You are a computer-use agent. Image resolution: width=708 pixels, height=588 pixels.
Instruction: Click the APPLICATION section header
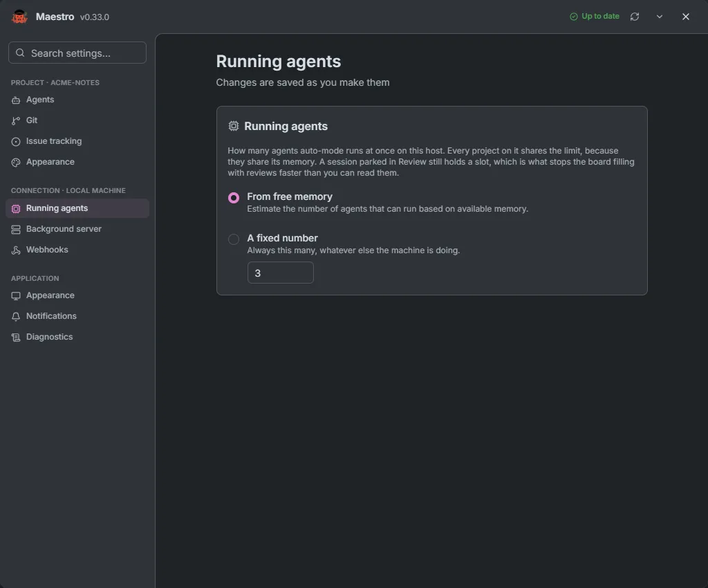pyautogui.click(x=35, y=279)
